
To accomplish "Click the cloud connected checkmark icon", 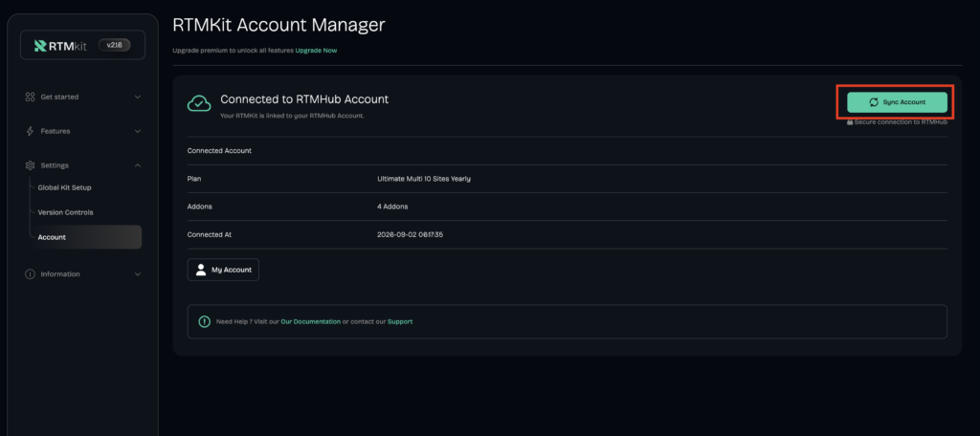I will coord(199,103).
